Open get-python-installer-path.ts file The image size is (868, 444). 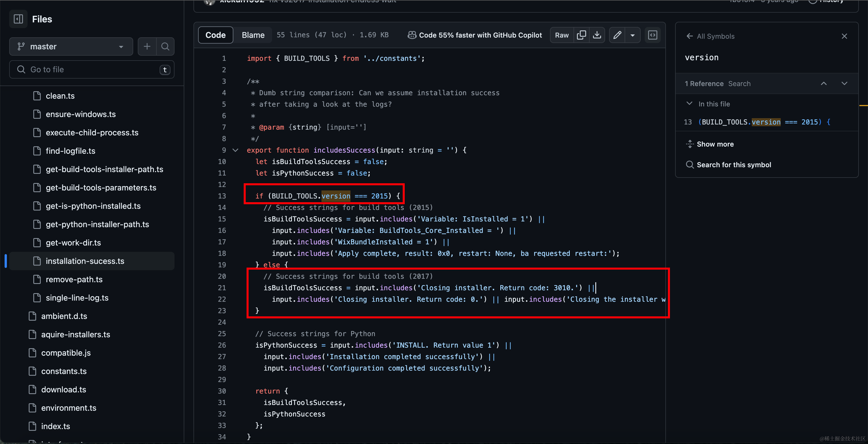click(97, 224)
